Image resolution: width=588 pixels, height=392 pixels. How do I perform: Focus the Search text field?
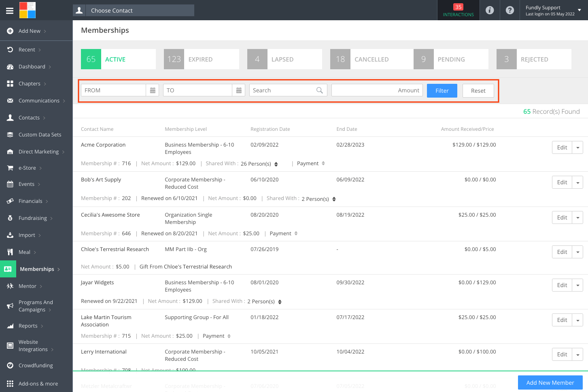[288, 90]
